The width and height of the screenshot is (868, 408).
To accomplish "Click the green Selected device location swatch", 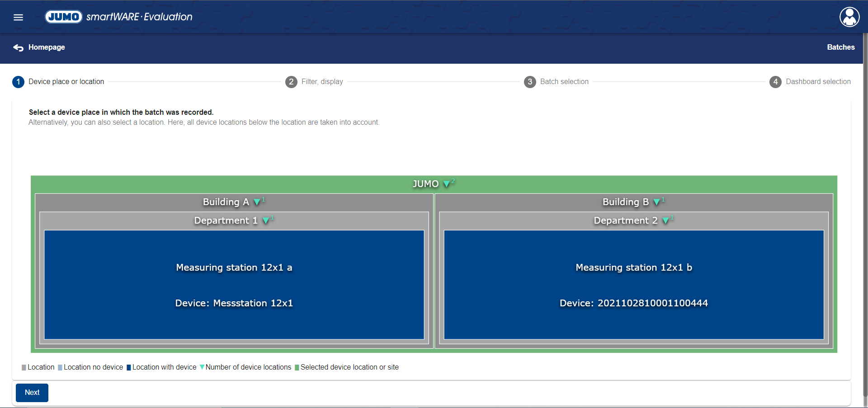I will click(297, 367).
